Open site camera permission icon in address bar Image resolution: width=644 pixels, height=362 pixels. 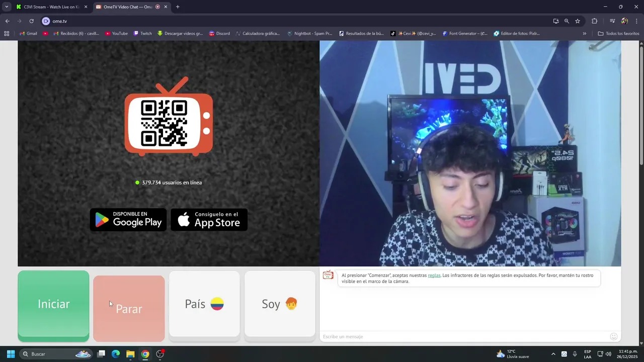point(46,21)
